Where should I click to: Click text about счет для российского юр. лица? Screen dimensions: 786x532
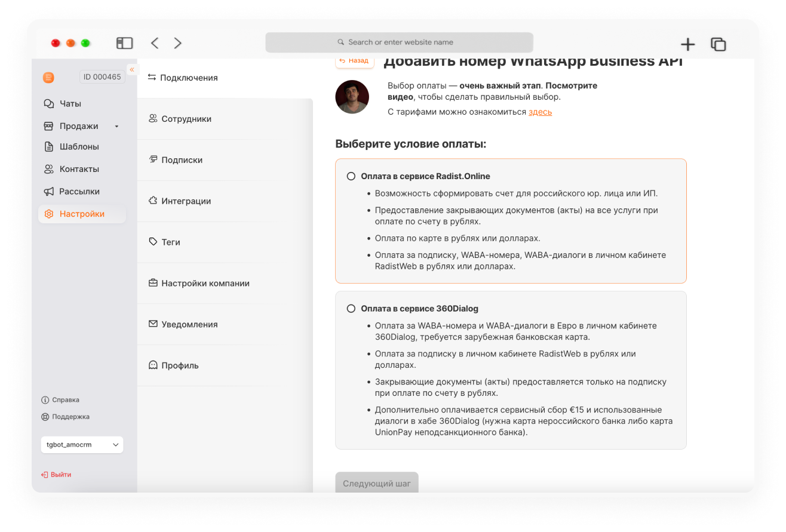pyautogui.click(x=516, y=193)
